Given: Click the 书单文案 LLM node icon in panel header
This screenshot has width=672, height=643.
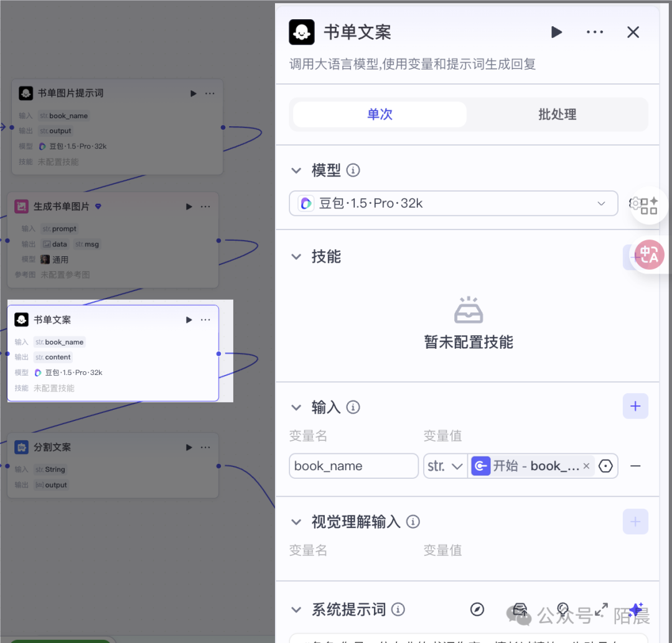Looking at the screenshot, I should [302, 32].
